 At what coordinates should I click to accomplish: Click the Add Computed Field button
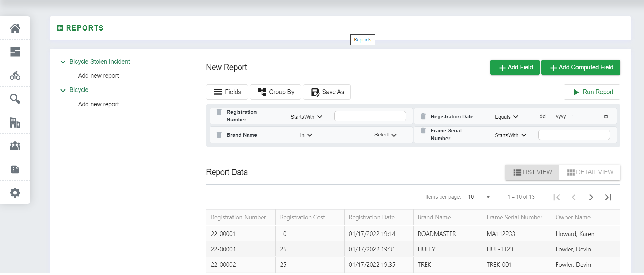click(x=581, y=67)
